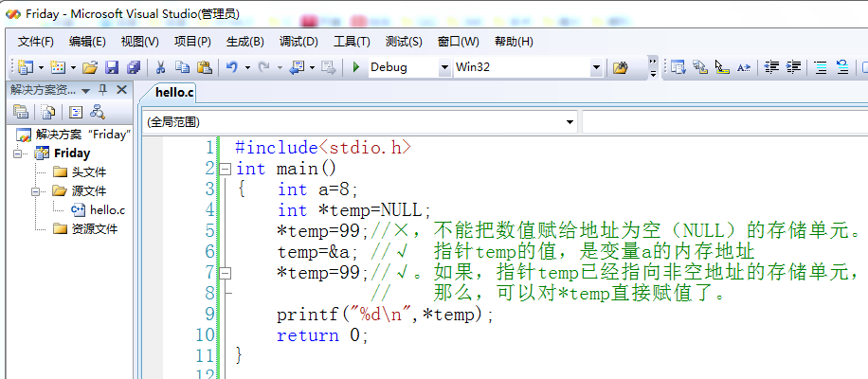Screen dimensions: 868x379
Task: Open the 窗口(W) menu
Action: coord(459,42)
